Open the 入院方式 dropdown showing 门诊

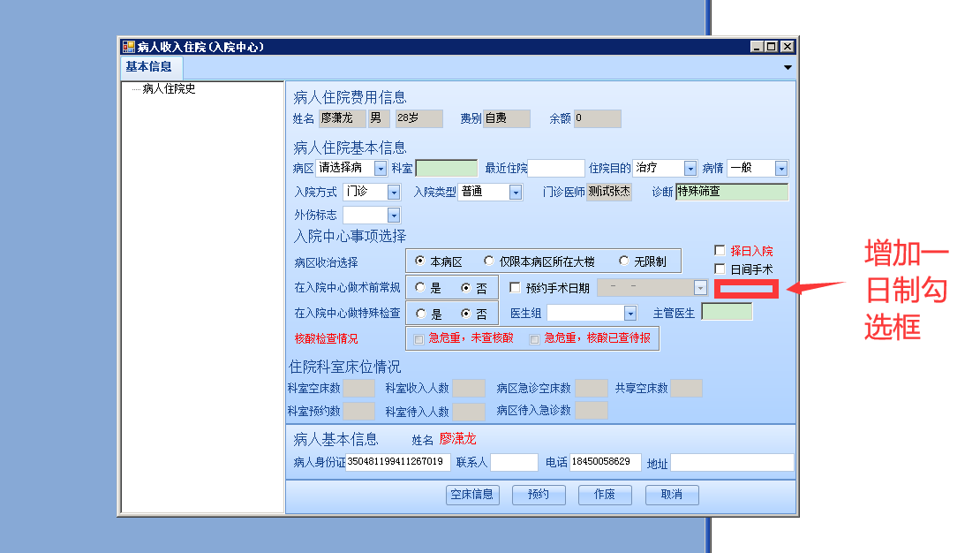(x=393, y=192)
